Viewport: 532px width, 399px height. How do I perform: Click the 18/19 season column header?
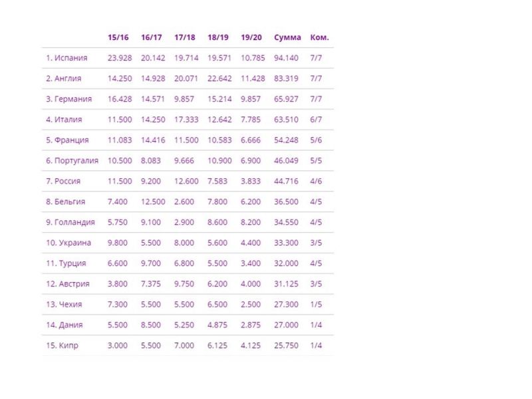[x=218, y=37]
